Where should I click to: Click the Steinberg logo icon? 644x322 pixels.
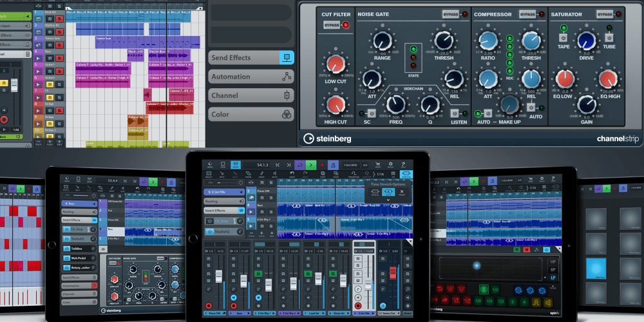(x=309, y=137)
